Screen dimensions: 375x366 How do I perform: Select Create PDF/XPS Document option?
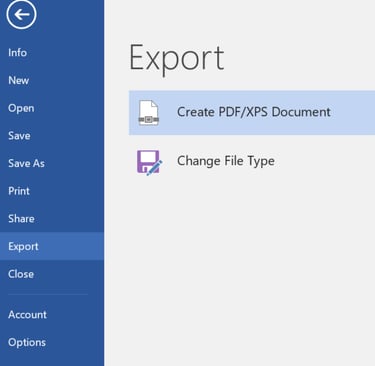click(x=252, y=113)
